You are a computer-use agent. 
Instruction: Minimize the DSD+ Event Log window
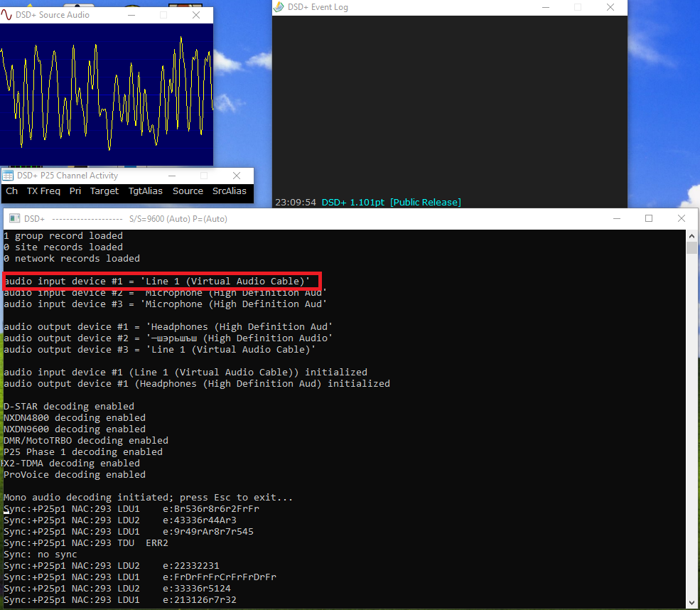[545, 7]
